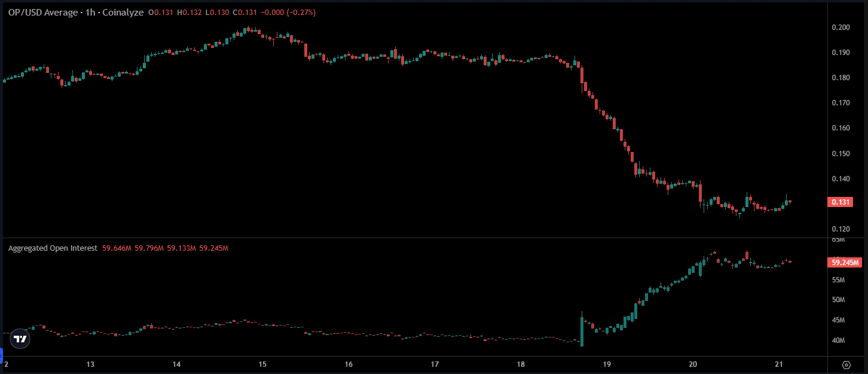Click date 13 on the time axis
The width and height of the screenshot is (868, 374).
(91, 364)
